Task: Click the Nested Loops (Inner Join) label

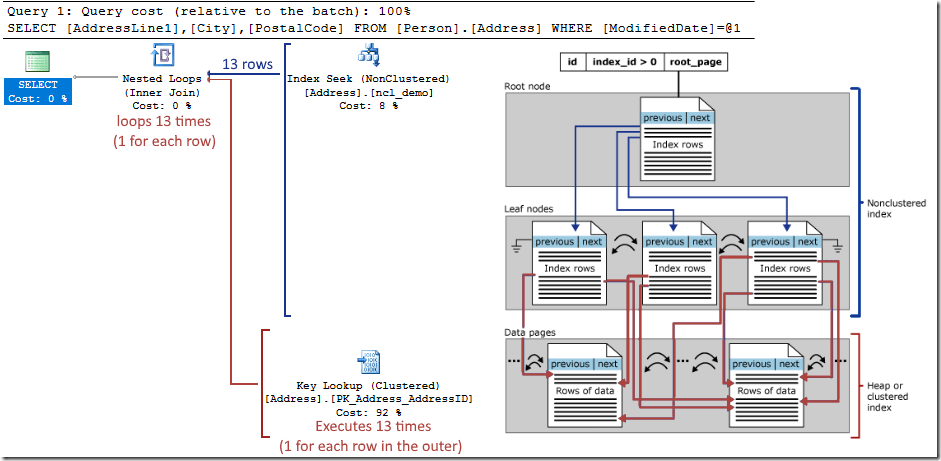Action: pos(163,84)
